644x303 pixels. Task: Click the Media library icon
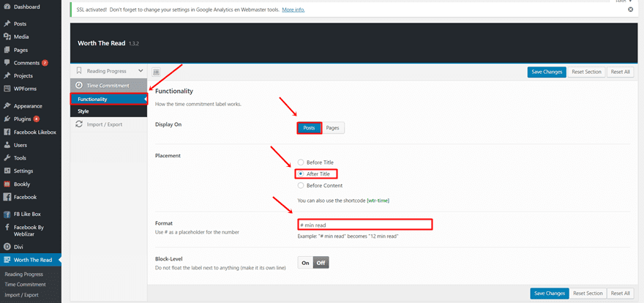tap(7, 37)
